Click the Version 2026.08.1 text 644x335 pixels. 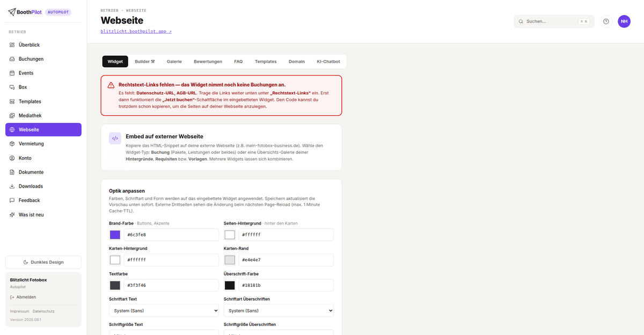pyautogui.click(x=26, y=319)
